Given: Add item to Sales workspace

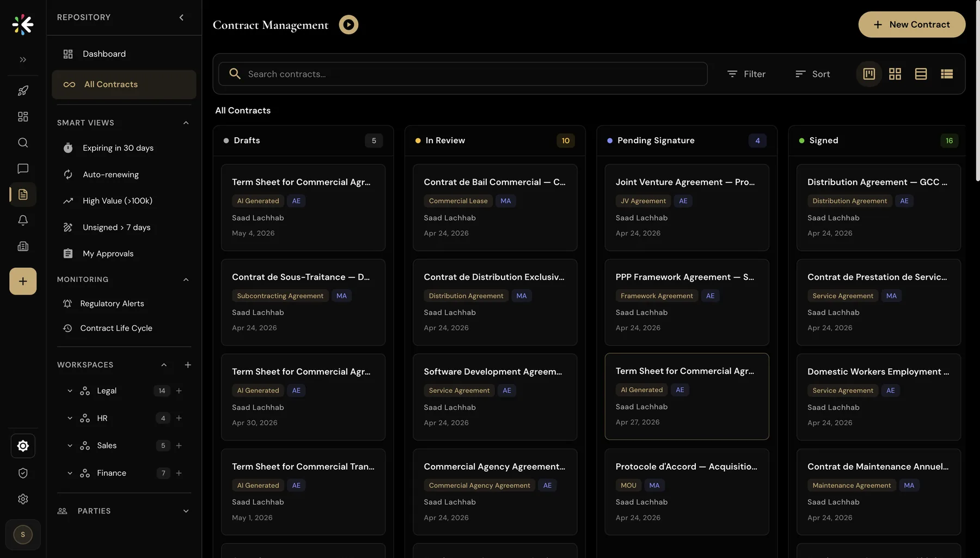Looking at the screenshot, I should tap(179, 446).
